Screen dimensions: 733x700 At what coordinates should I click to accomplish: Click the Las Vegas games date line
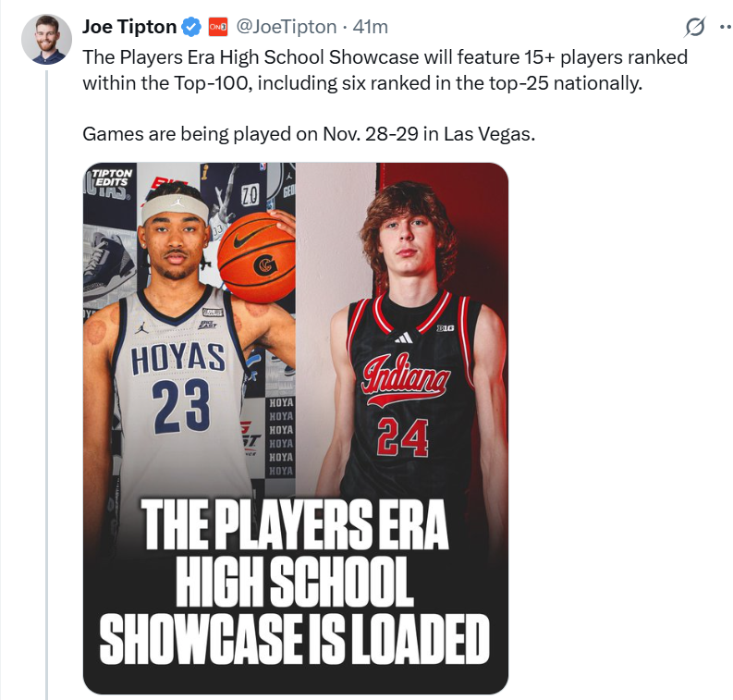pos(309,133)
